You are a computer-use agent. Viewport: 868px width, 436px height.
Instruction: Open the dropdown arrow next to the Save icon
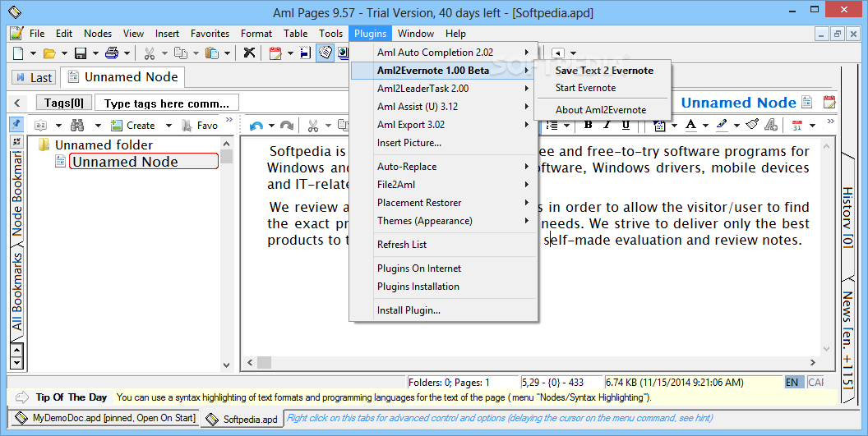[x=95, y=53]
